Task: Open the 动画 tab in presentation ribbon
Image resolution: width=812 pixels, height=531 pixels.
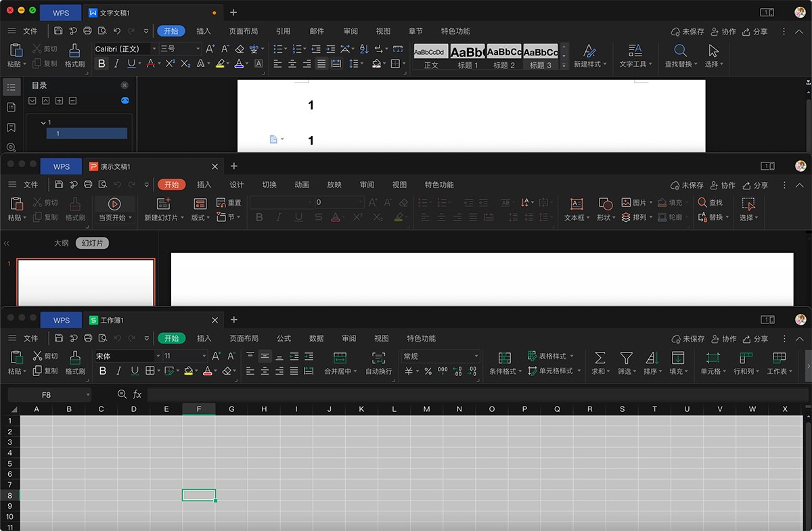Action: (302, 185)
